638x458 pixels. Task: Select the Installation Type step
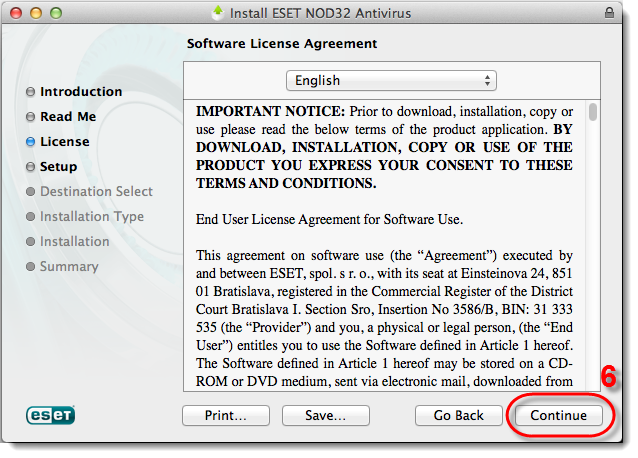92,216
